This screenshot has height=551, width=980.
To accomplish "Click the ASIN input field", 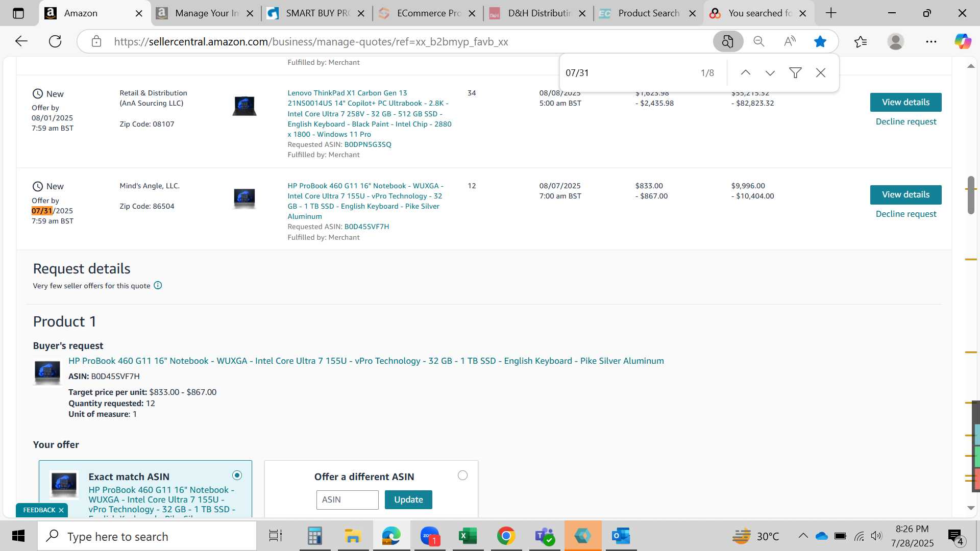I will pyautogui.click(x=348, y=499).
